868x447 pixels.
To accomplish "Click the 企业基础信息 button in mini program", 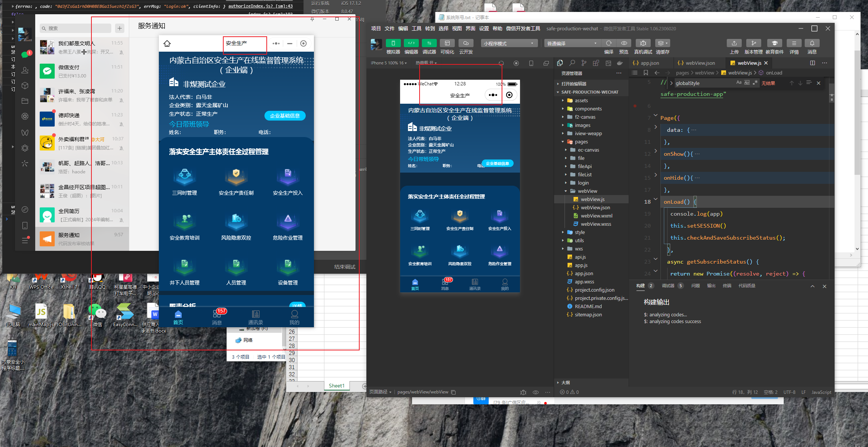I will coord(285,116).
